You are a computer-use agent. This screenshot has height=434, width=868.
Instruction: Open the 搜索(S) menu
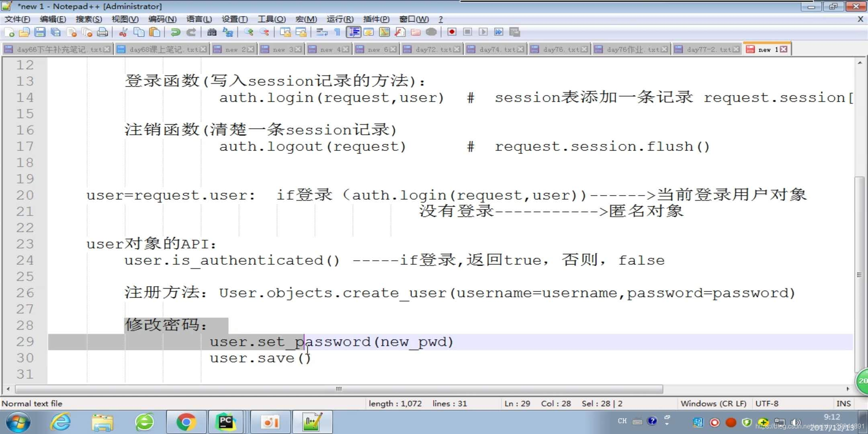tap(89, 19)
